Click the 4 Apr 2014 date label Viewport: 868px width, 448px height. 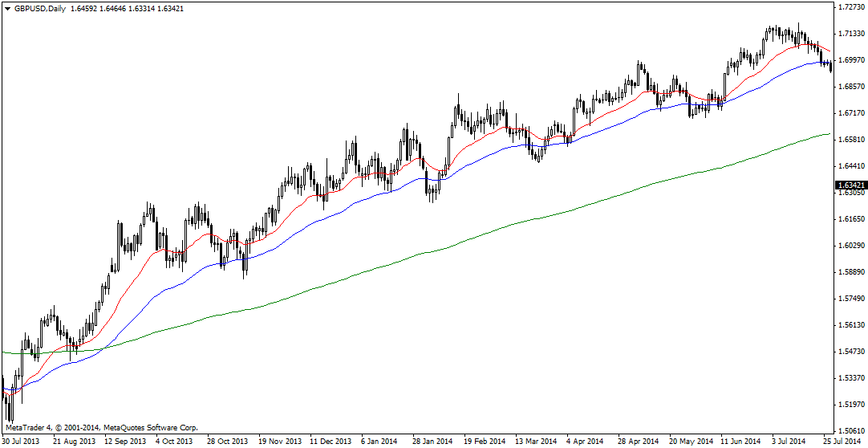585,442
